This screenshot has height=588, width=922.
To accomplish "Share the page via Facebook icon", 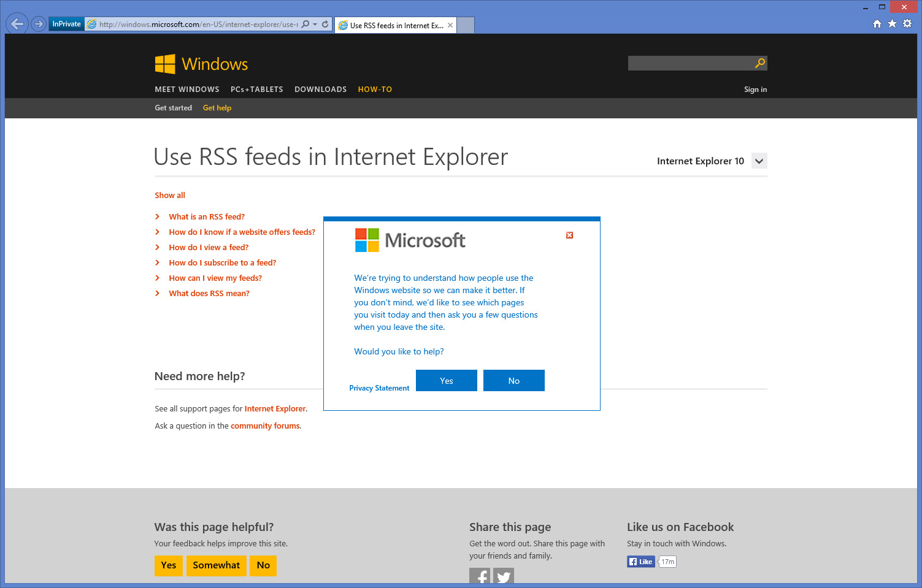I will pyautogui.click(x=480, y=576).
